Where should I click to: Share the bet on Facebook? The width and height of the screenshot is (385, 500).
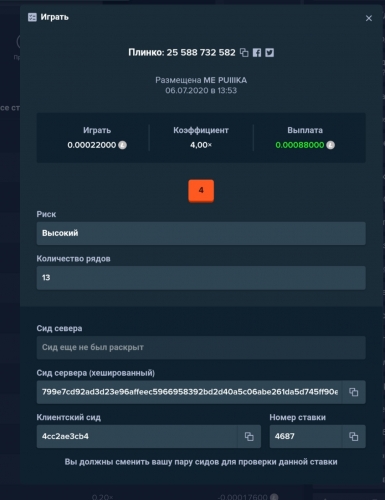coord(257,53)
